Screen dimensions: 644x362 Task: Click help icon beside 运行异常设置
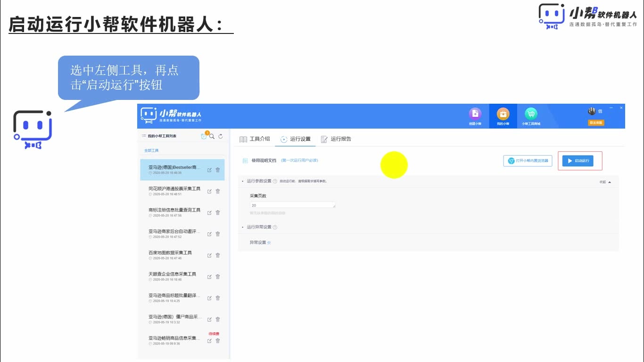(275, 227)
